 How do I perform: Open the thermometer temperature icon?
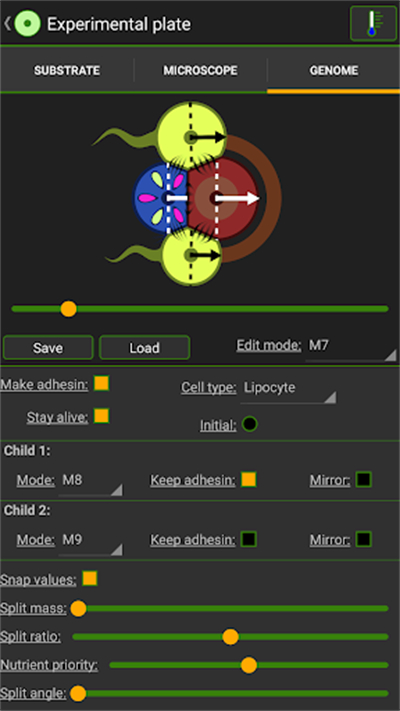point(373,24)
